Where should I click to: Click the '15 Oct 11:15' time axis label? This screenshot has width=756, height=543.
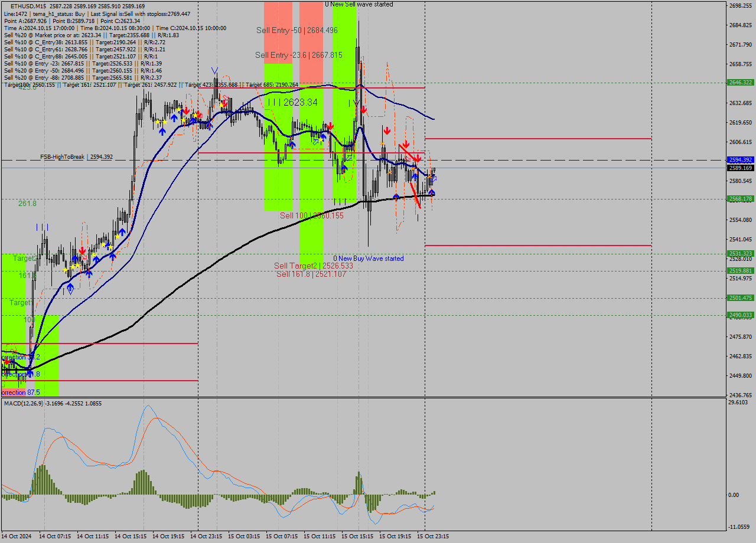(320, 537)
